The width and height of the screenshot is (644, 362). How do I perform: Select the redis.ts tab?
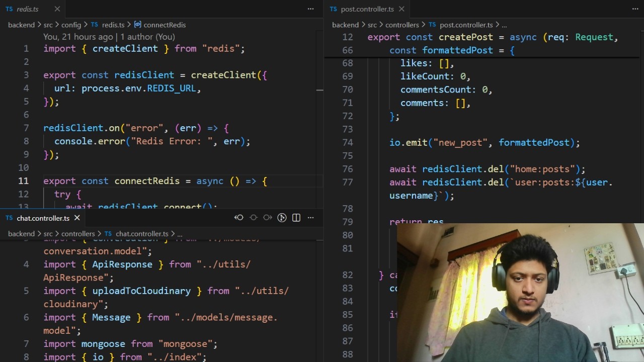tap(33, 9)
